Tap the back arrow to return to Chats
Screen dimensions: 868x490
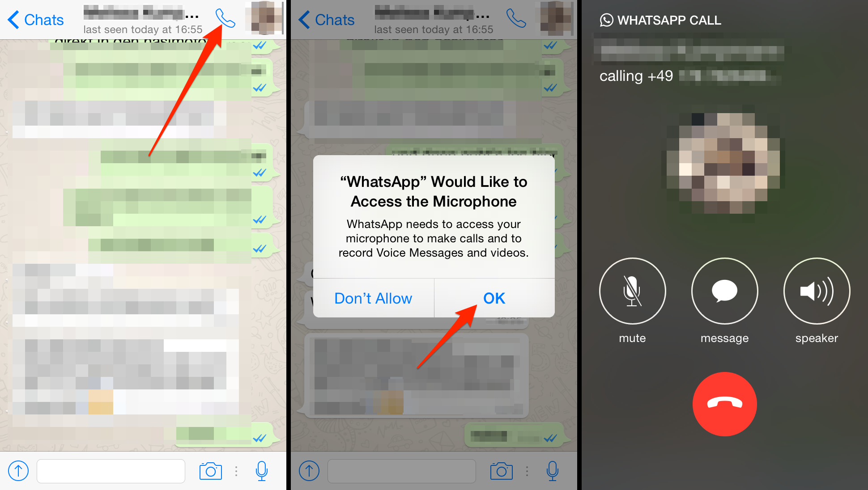(11, 18)
